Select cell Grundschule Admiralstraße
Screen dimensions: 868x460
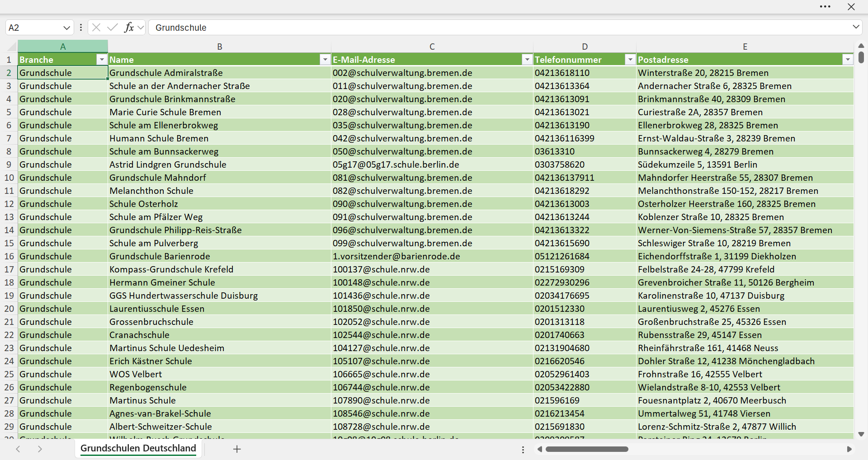(220, 73)
